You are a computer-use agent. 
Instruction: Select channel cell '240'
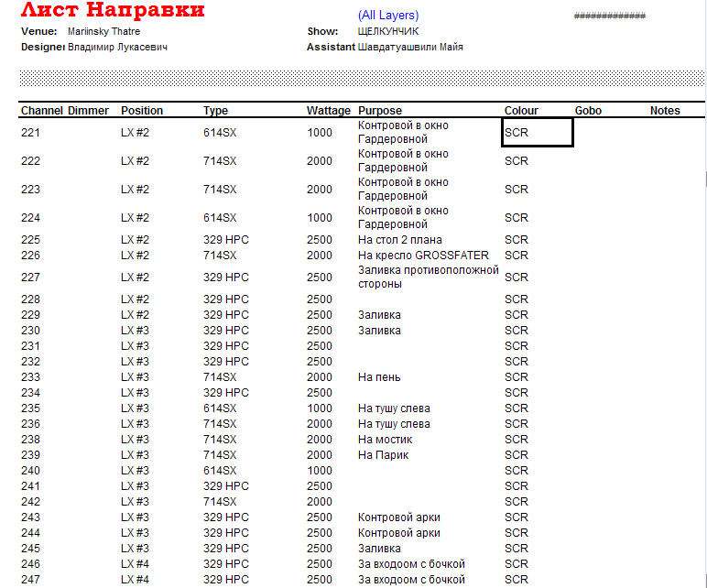(x=30, y=471)
